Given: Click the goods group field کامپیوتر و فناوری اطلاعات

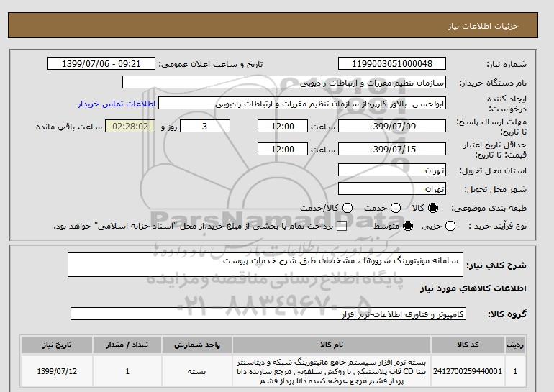Looking at the screenshot, I should (x=268, y=314).
